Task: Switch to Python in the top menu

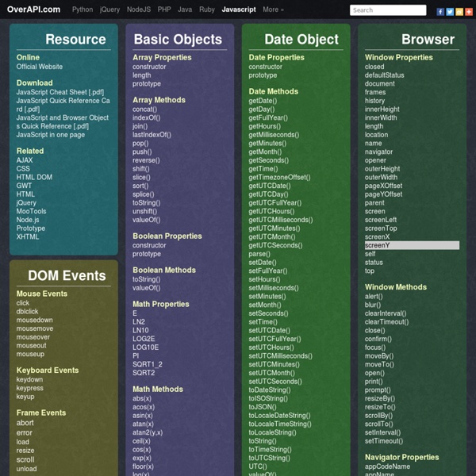Action: tap(83, 10)
